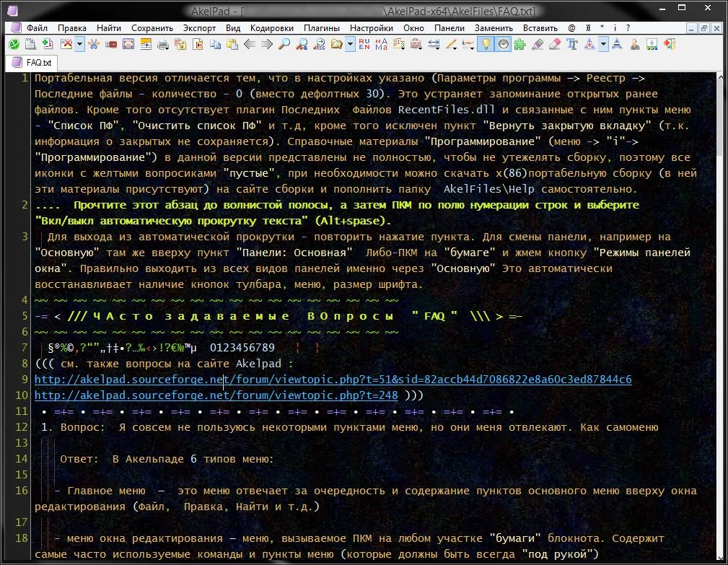Open the printer icon dropdown
This screenshot has width=728, height=565.
(x=163, y=44)
